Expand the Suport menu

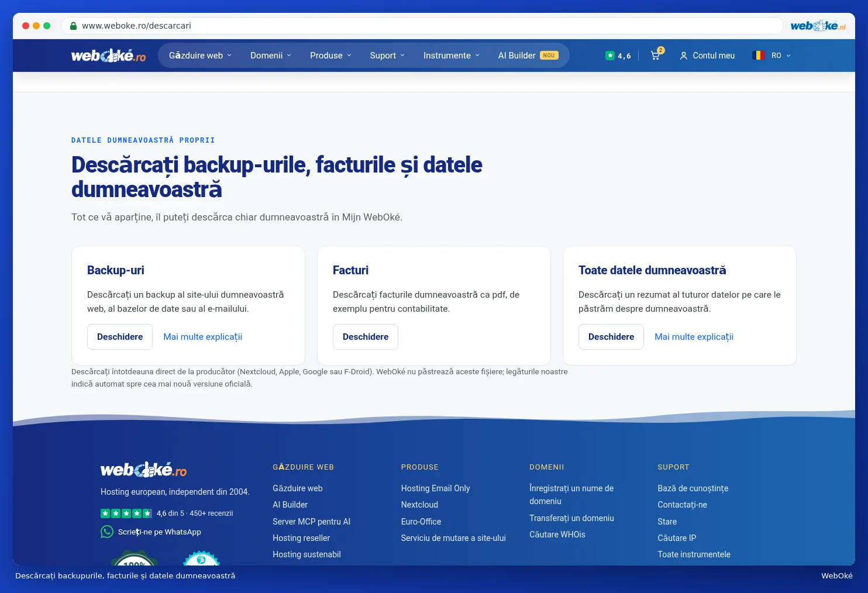[387, 56]
